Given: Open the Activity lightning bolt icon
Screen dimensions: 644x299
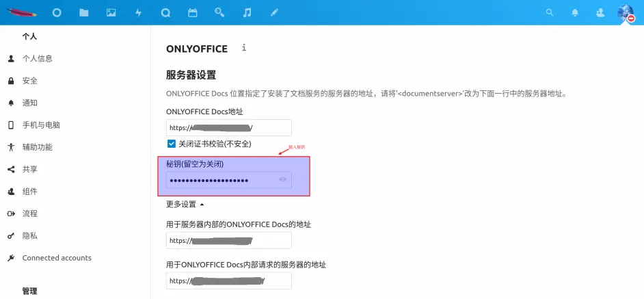Looking at the screenshot, I should pyautogui.click(x=138, y=12).
